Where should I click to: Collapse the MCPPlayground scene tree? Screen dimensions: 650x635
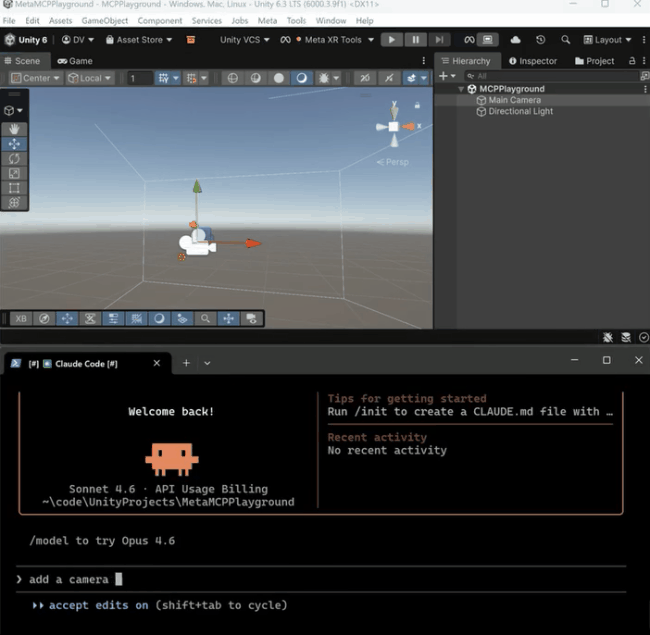[461, 89]
